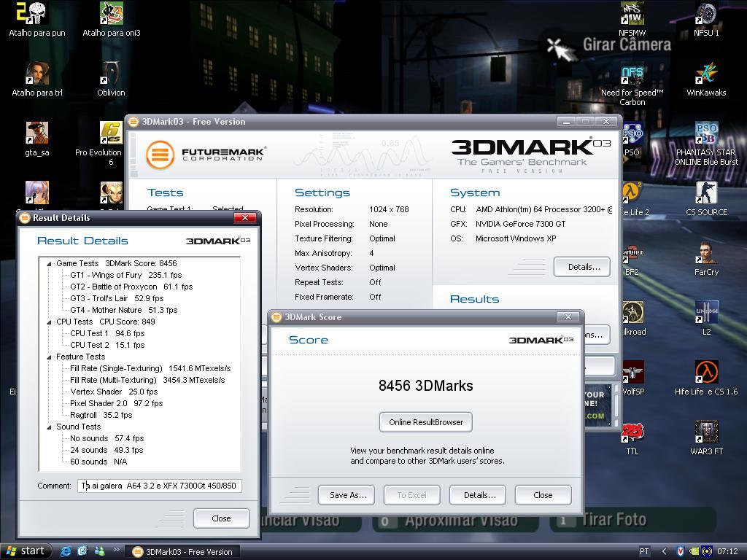The width and height of the screenshot is (747, 560).
Task: Close the 3DMark Score dialog via Close button
Action: pyautogui.click(x=543, y=495)
